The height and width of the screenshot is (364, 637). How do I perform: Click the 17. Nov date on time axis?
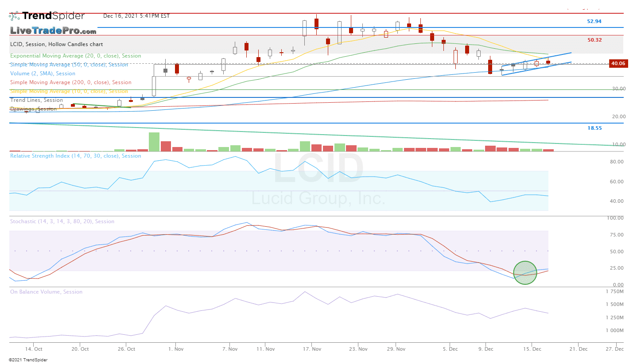click(311, 349)
